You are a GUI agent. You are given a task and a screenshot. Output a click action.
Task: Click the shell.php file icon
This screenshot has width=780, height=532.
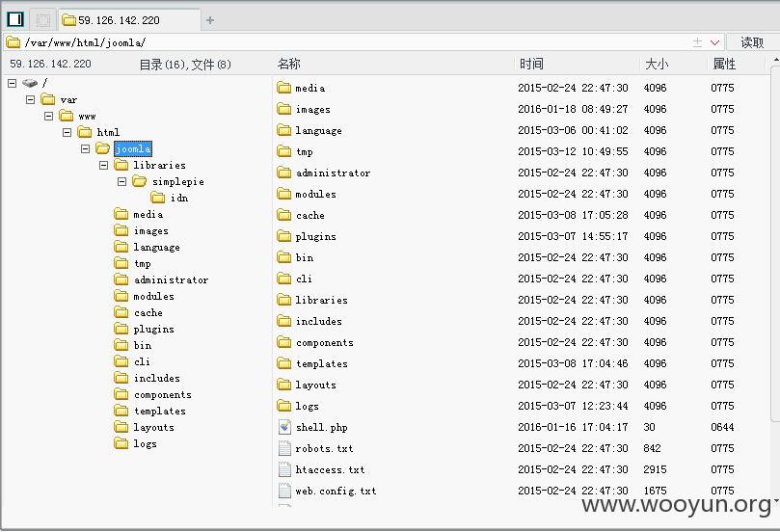click(x=284, y=427)
